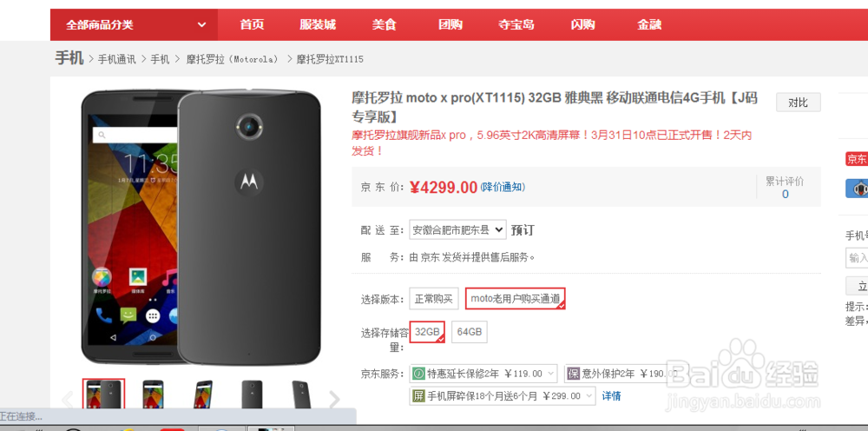Open the 服装城 navigation tab
Image resolution: width=868 pixels, height=431 pixels.
click(318, 25)
